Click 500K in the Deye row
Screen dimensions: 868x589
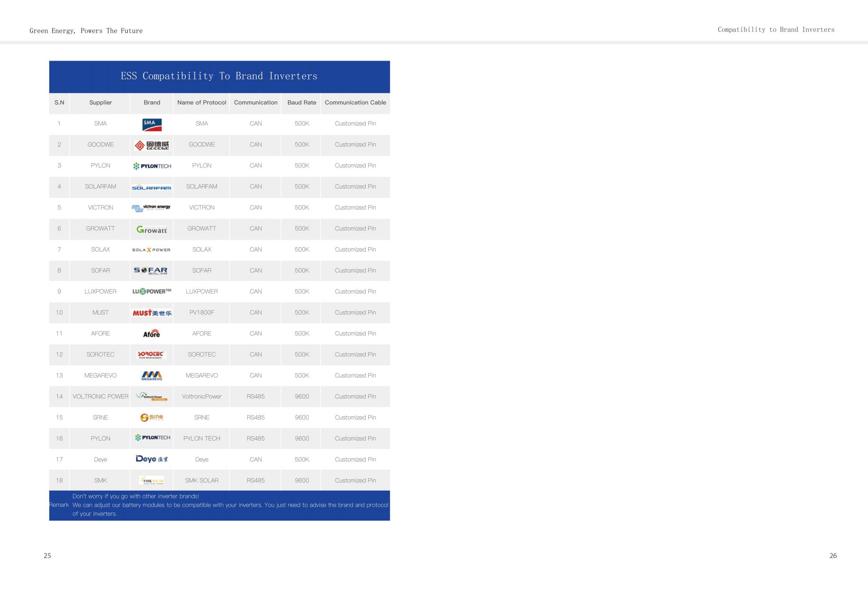coord(302,459)
